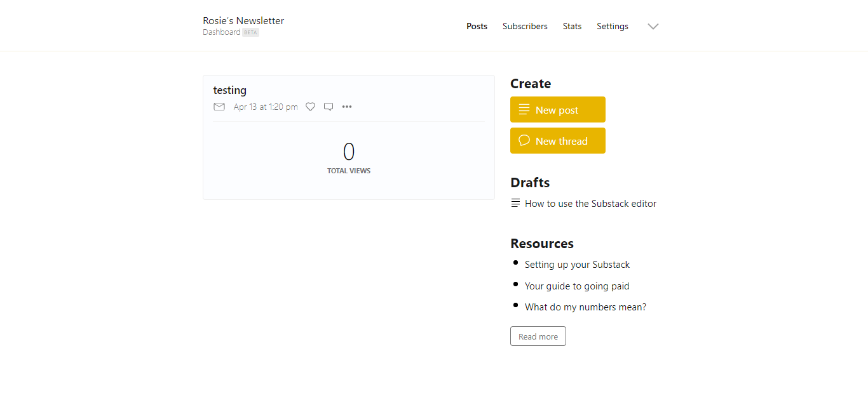Open 'Setting up your Substack' resource

pyautogui.click(x=577, y=265)
